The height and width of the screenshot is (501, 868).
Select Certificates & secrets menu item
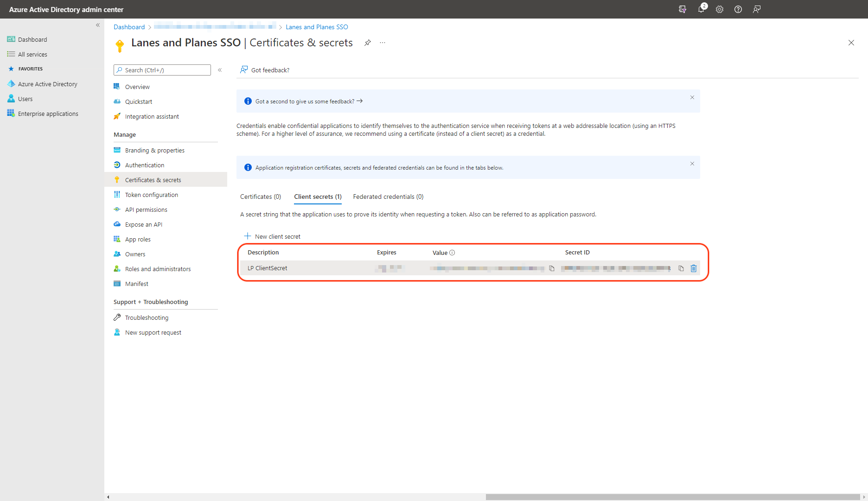(x=166, y=180)
